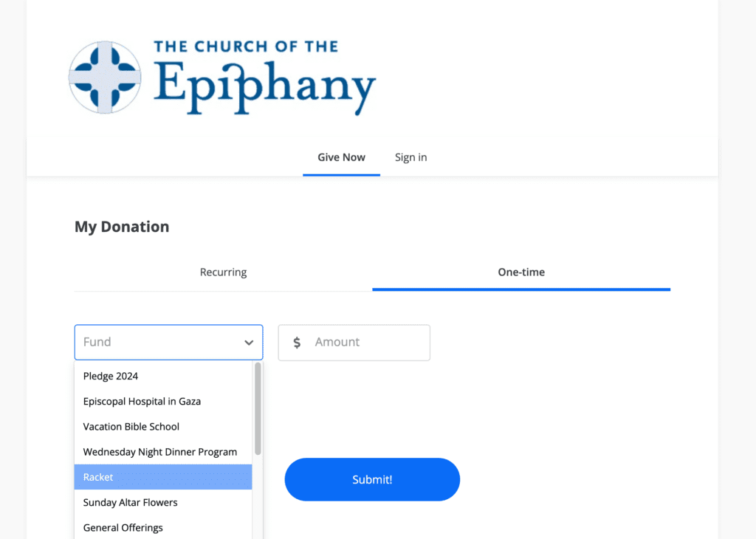The height and width of the screenshot is (539, 756).
Task: Select the One-time donation tab
Action: pos(521,272)
